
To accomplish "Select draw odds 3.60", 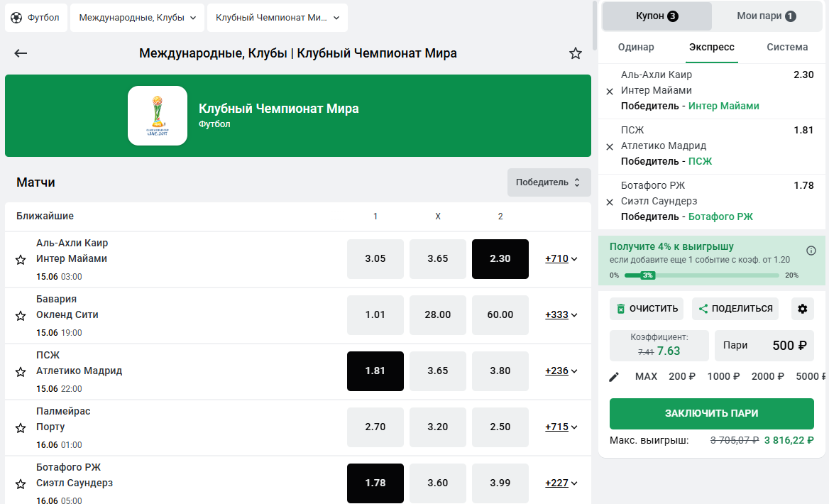I will [x=438, y=483].
